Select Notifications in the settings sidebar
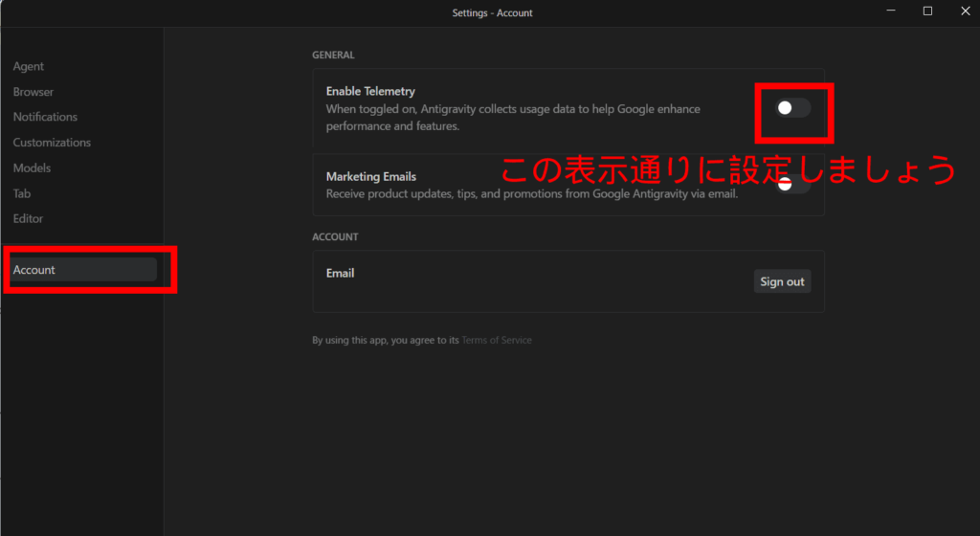This screenshot has width=980, height=536. tap(45, 117)
